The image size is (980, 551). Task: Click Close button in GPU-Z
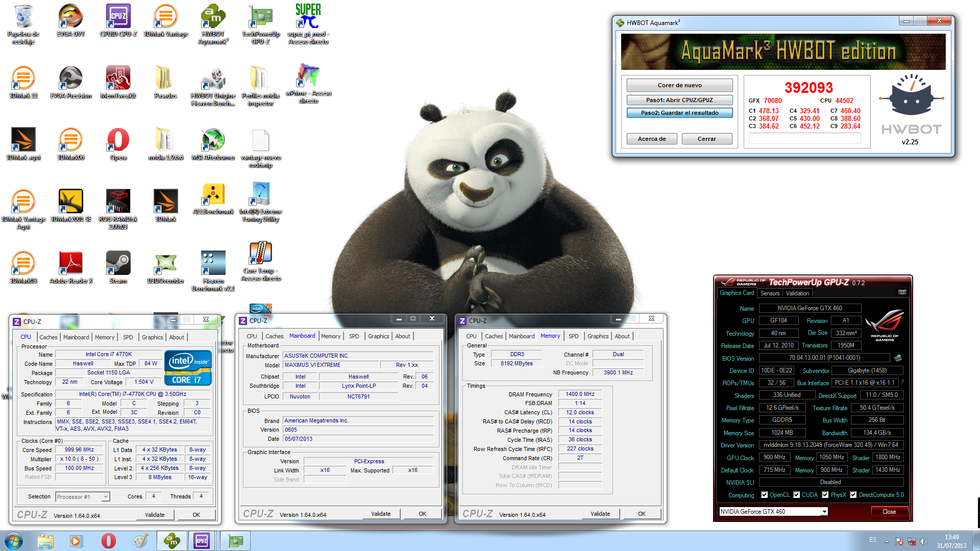(x=889, y=512)
